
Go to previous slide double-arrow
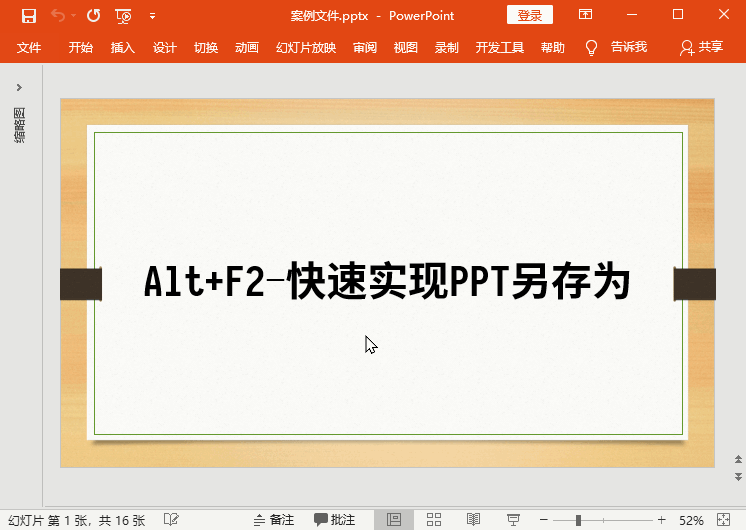738,460
